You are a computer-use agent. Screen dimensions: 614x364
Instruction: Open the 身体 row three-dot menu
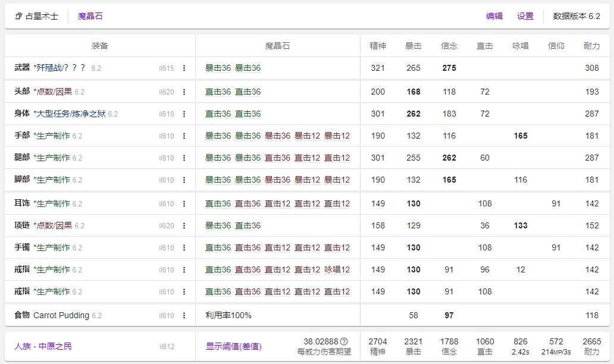(184, 114)
